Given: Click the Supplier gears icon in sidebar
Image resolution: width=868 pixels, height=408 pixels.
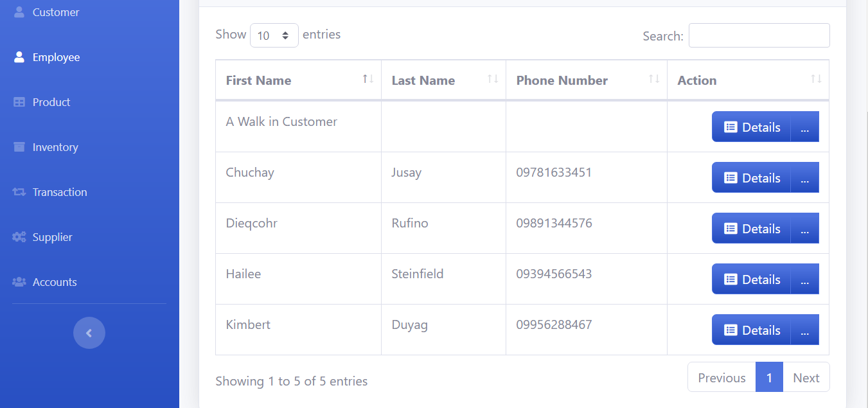Looking at the screenshot, I should point(19,237).
